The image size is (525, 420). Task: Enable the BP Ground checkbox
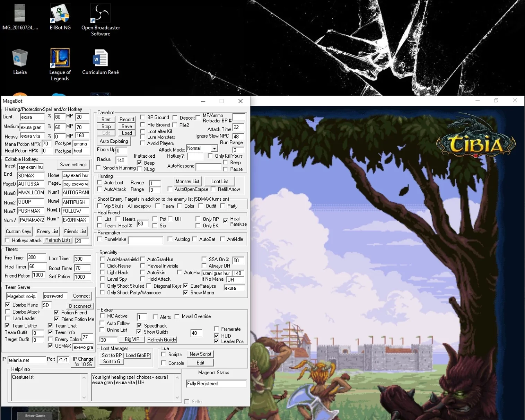coord(143,117)
